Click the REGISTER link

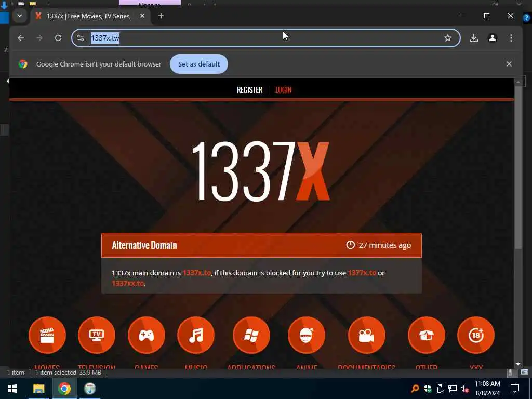point(250,90)
